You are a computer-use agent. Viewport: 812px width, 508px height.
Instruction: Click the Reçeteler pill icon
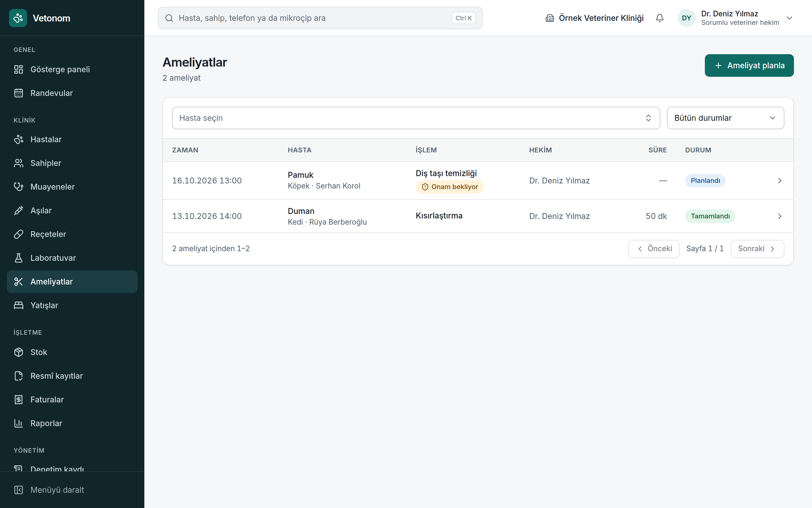[x=18, y=234]
